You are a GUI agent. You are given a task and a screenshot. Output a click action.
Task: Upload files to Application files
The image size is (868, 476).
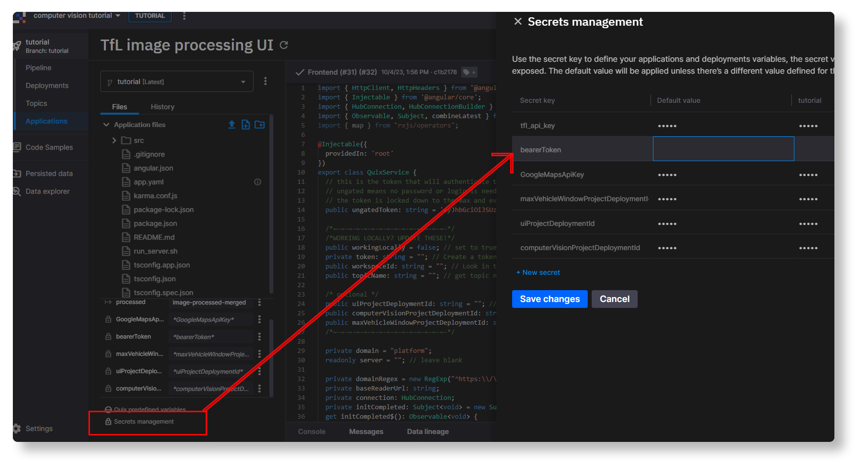tap(232, 125)
